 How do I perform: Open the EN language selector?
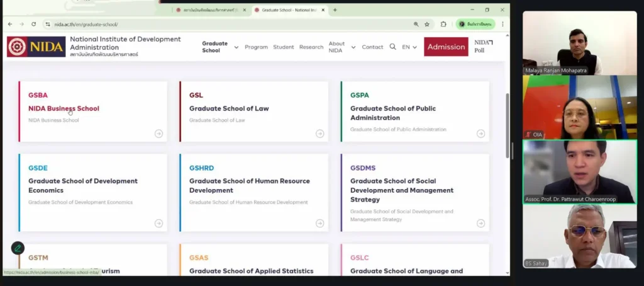point(409,47)
